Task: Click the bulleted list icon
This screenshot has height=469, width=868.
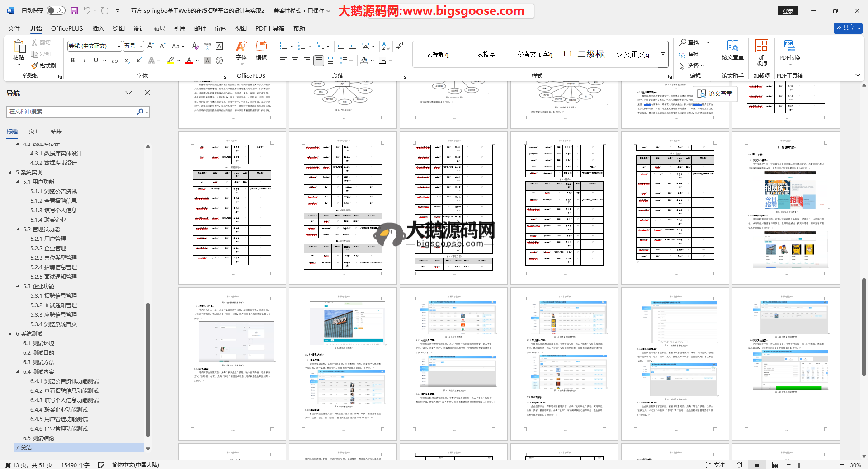Action: [283, 46]
